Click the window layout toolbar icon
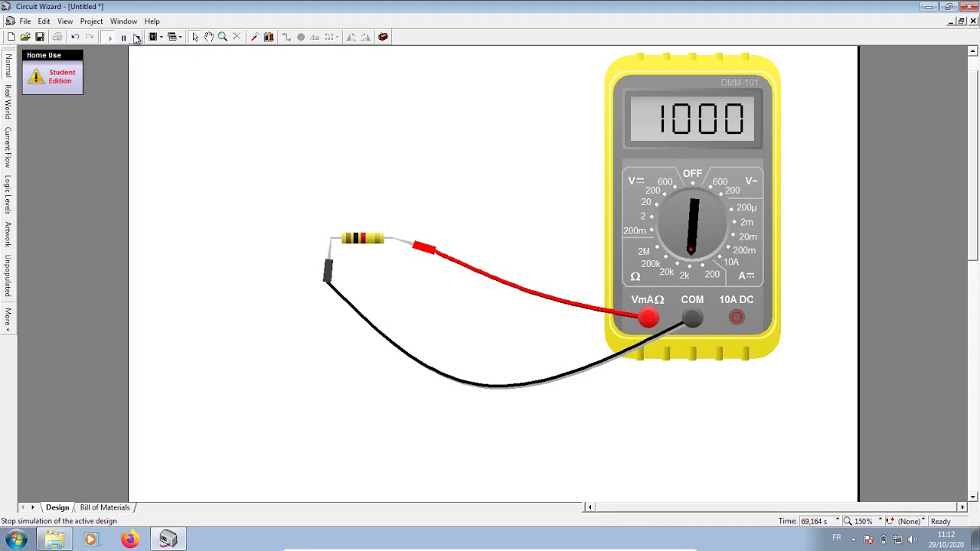The image size is (980, 551). [172, 37]
